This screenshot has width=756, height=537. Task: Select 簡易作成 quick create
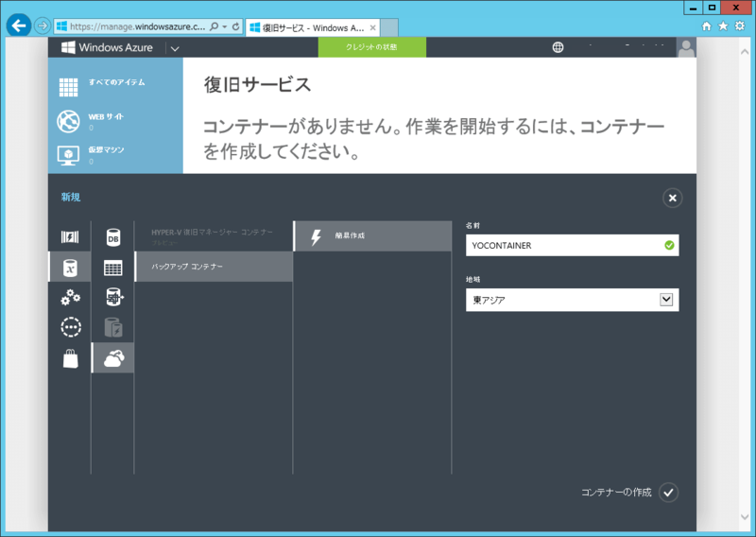[x=372, y=236]
